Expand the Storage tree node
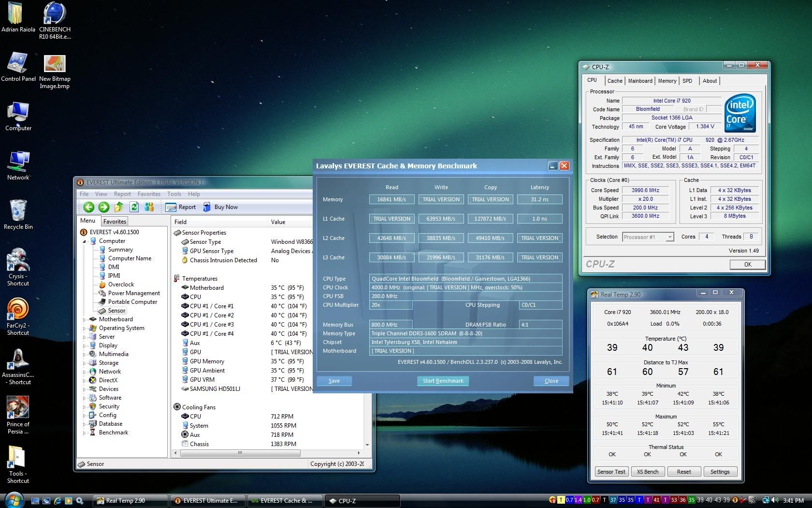This screenshot has width=812, height=508. click(x=84, y=363)
